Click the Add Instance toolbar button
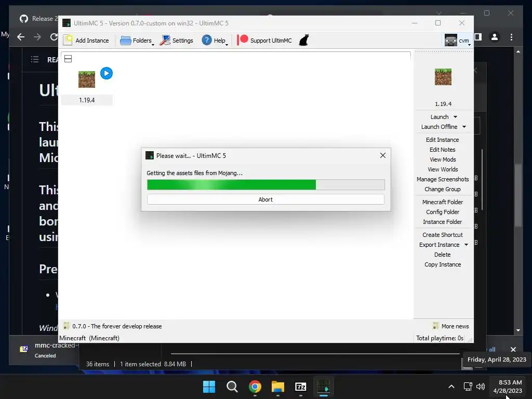532x399 pixels. [x=87, y=41]
